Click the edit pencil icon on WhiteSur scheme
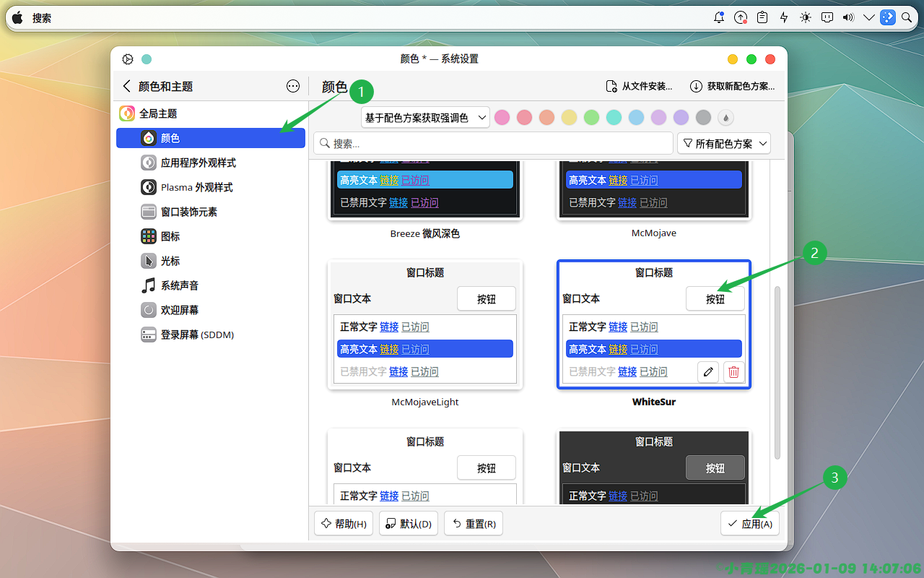This screenshot has width=924, height=578. [708, 372]
